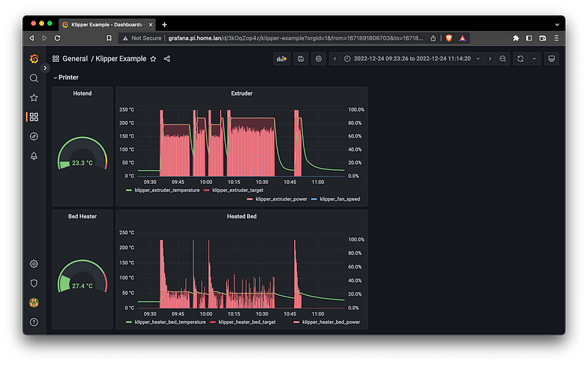
Task: Open Starred dashboards from sidebar
Action: point(34,98)
